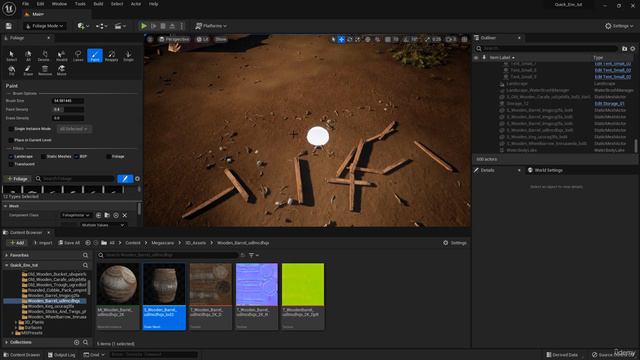Viewport: 640px width, 360px height.
Task: Select the foliage Fill tool
Action: pos(11,70)
